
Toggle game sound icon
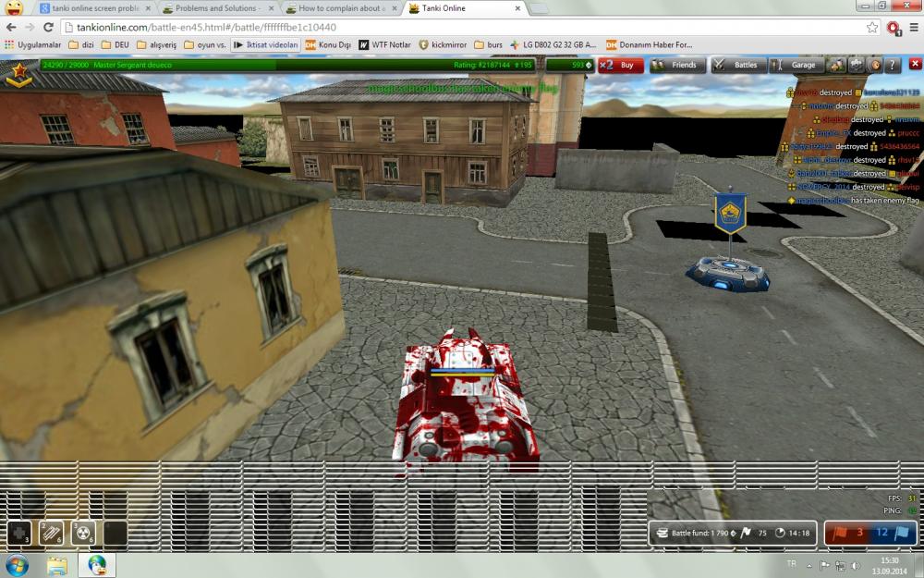coord(874,65)
